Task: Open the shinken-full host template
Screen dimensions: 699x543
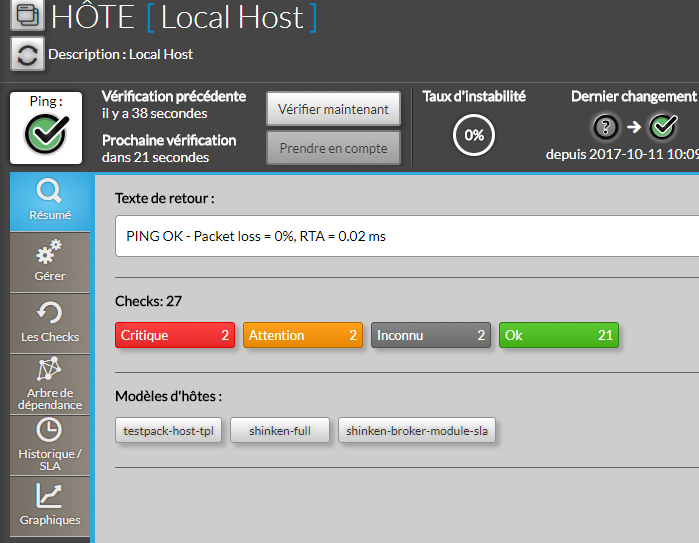Action: coord(280,431)
